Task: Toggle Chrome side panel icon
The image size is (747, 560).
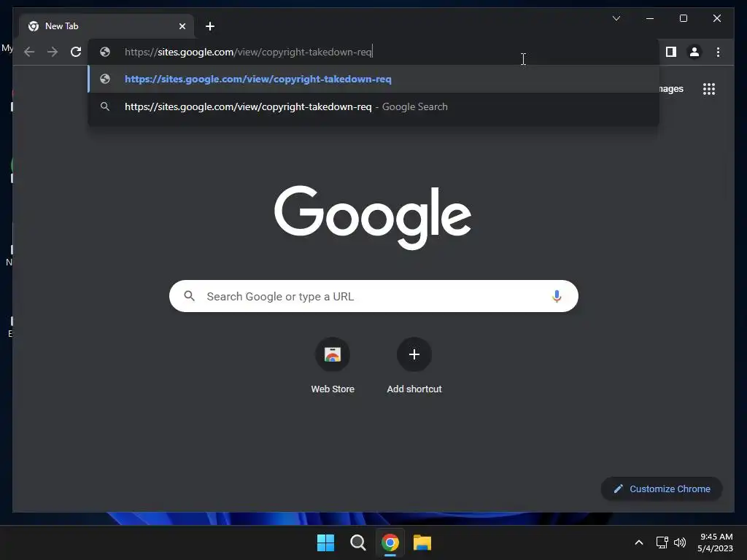Action: 671,52
